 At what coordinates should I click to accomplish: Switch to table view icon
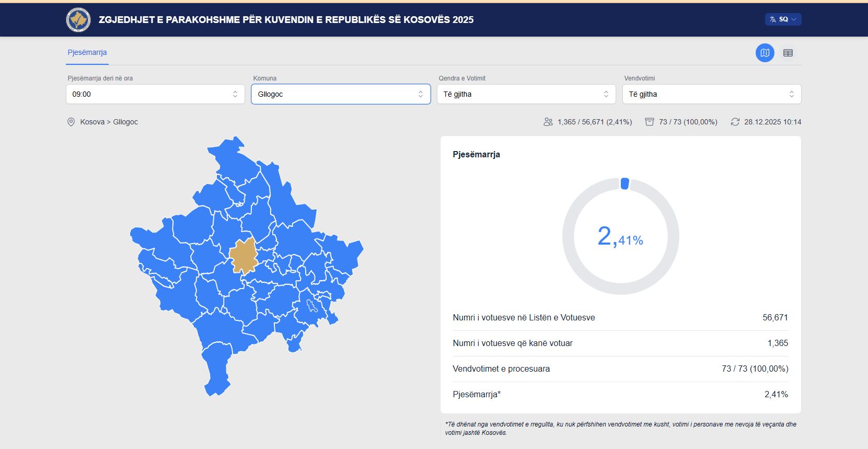(x=788, y=53)
